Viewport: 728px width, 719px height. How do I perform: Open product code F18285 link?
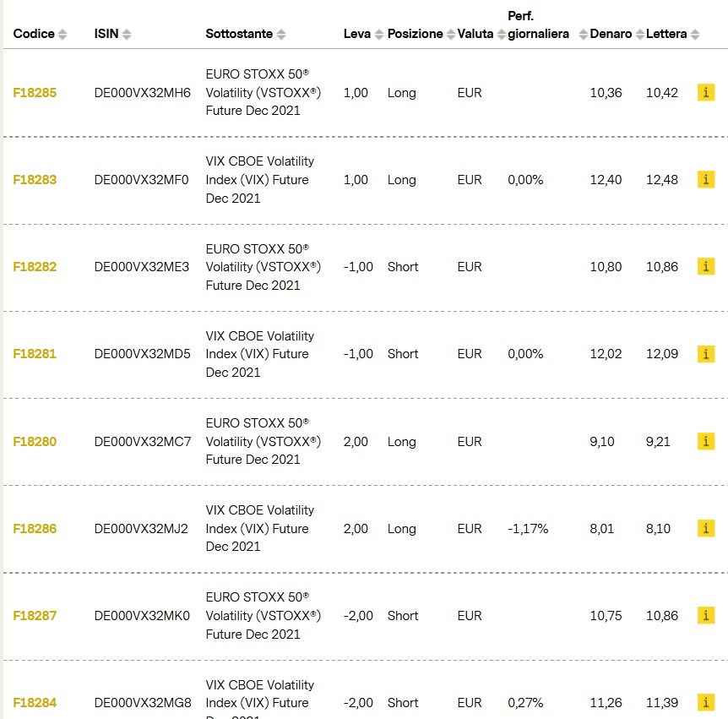(x=35, y=93)
